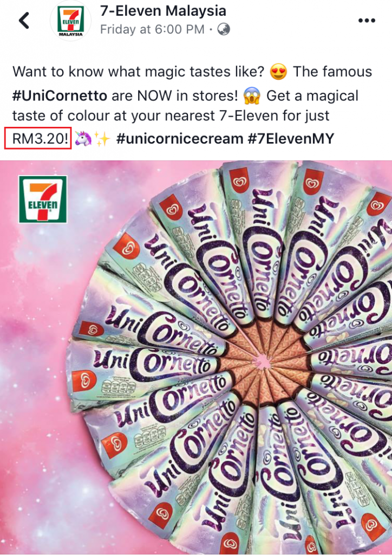Open the UniCornetto ice cream photo
The width and height of the screenshot is (392, 555).
click(x=196, y=357)
